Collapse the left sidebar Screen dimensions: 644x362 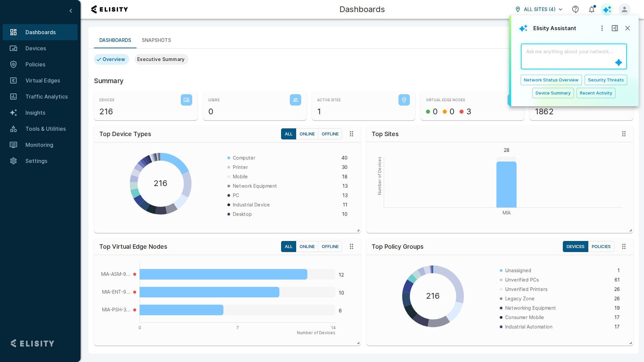click(71, 11)
